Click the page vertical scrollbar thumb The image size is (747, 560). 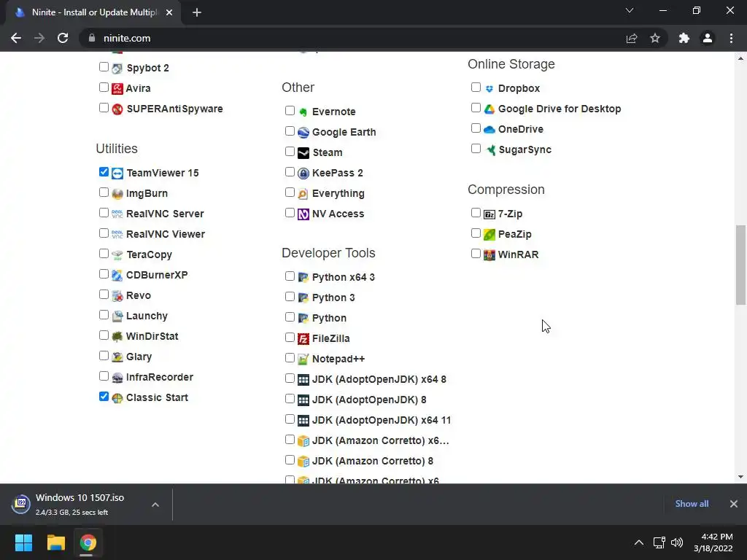[x=740, y=265]
